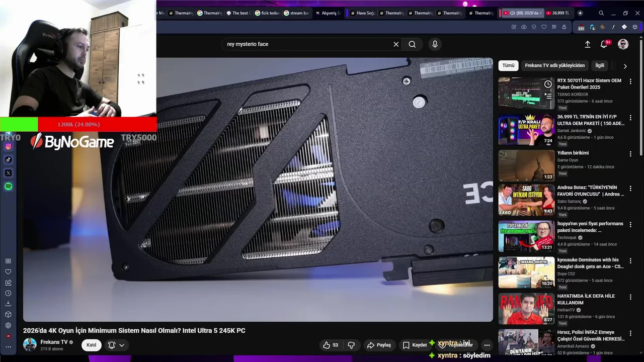This screenshot has height=362, width=644.
Task: Open Instagram from the Opera sidebar
Action: point(8,146)
